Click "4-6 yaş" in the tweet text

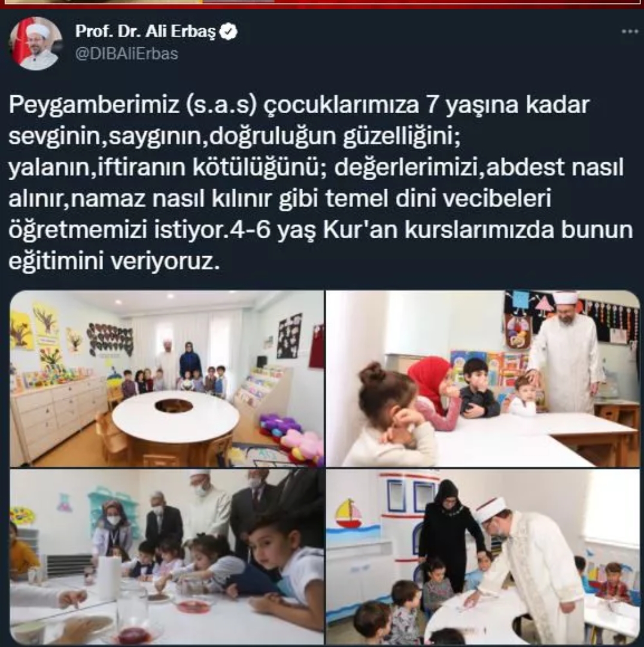tap(272, 230)
